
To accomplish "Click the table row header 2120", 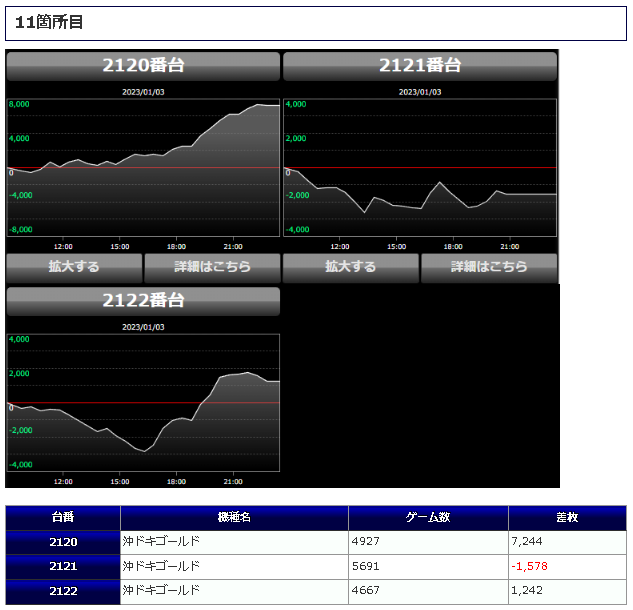I will (x=63, y=542).
